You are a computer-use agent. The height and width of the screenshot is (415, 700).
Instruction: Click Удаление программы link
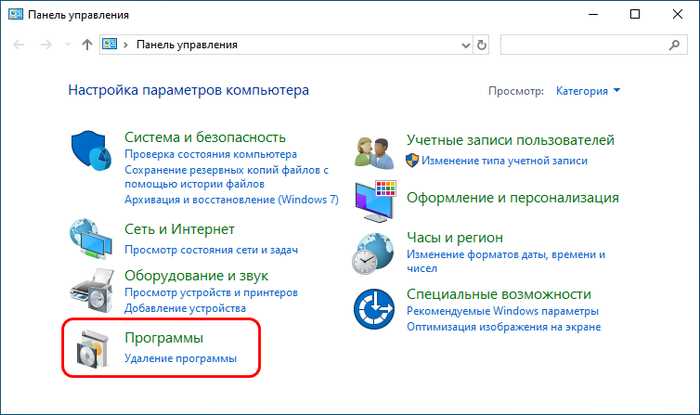click(180, 358)
